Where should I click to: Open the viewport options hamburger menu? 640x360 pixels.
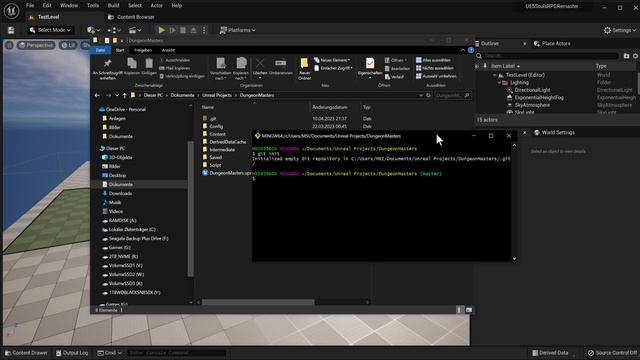(9, 45)
